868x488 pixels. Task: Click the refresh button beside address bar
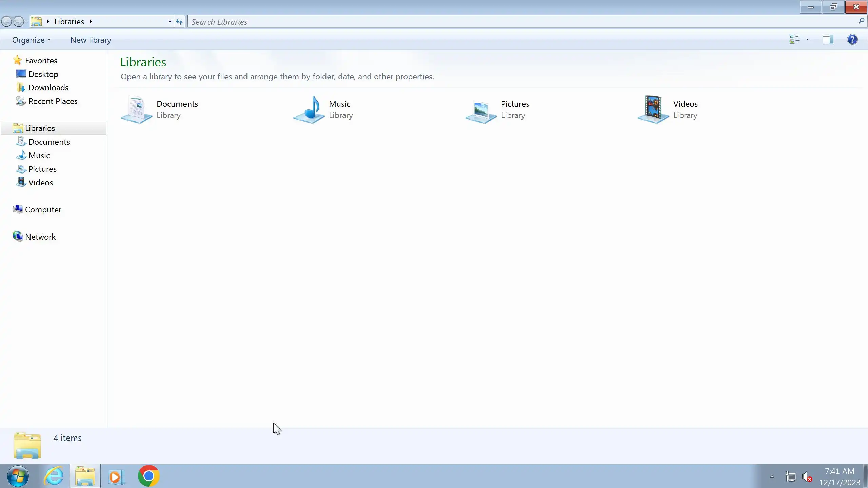tap(179, 22)
